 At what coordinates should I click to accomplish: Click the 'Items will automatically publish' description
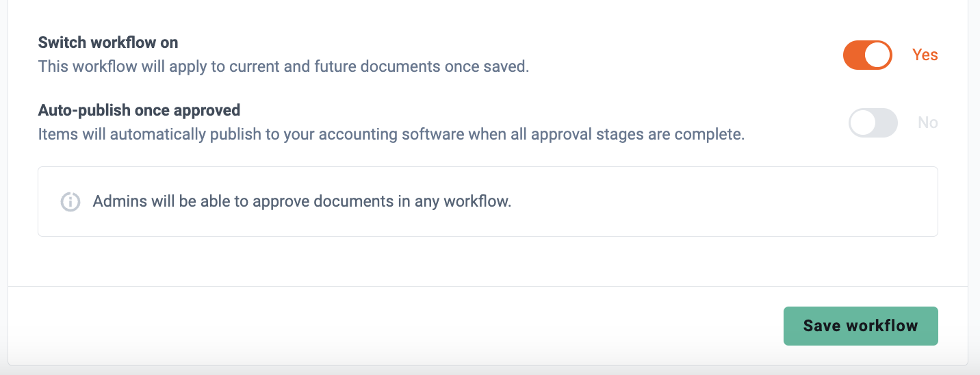(391, 134)
